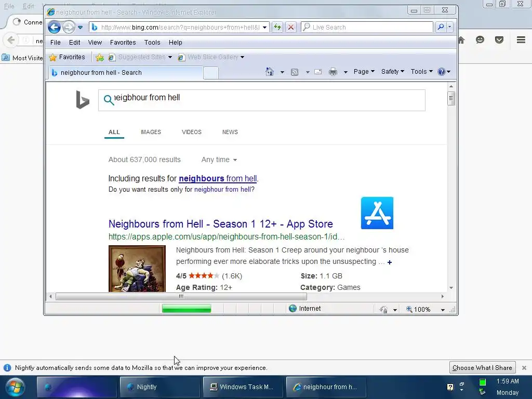Print the page with printer icon
The image size is (532, 399).
point(333,72)
